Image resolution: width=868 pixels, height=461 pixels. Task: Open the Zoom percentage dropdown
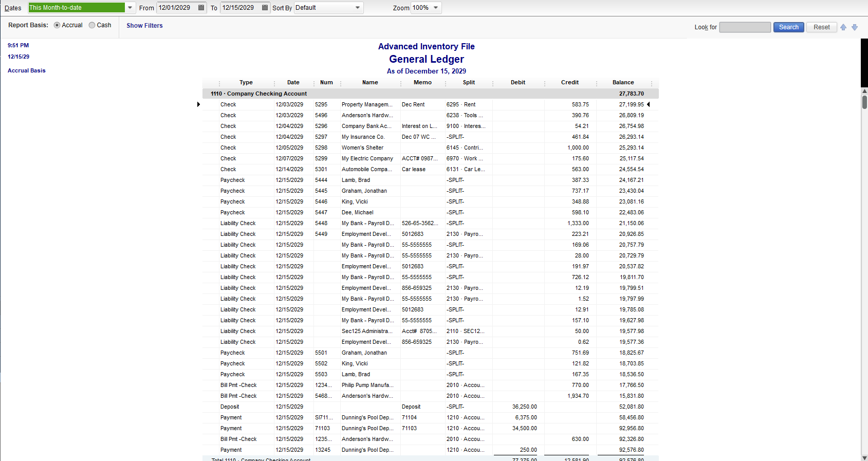pyautogui.click(x=436, y=8)
